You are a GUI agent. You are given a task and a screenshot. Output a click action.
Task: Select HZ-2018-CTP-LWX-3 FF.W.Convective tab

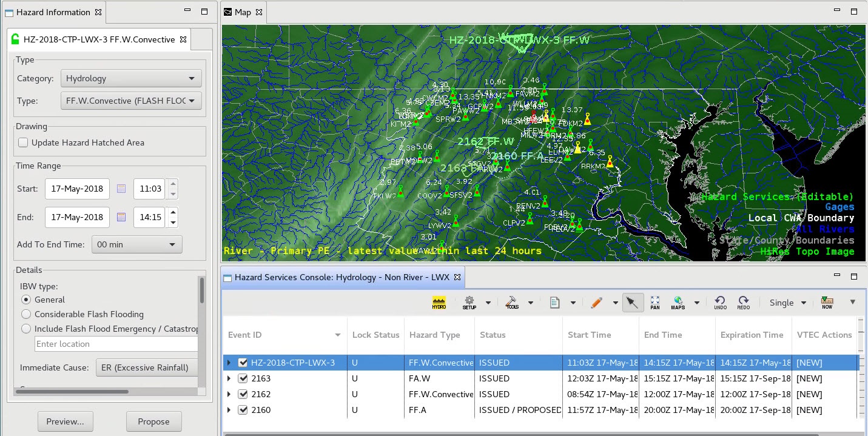99,39
